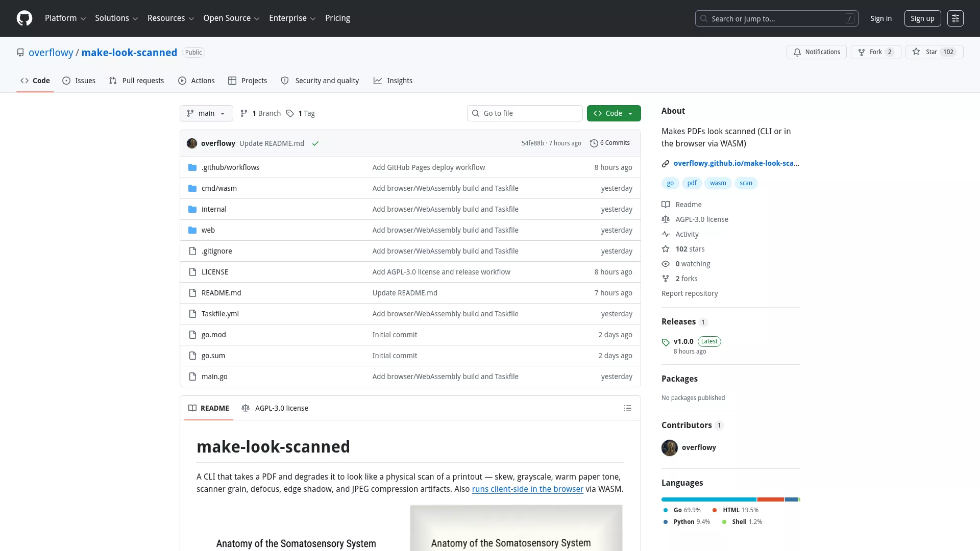Expand the Open Source menu
Viewport: 980px width, 551px height.
[231, 18]
